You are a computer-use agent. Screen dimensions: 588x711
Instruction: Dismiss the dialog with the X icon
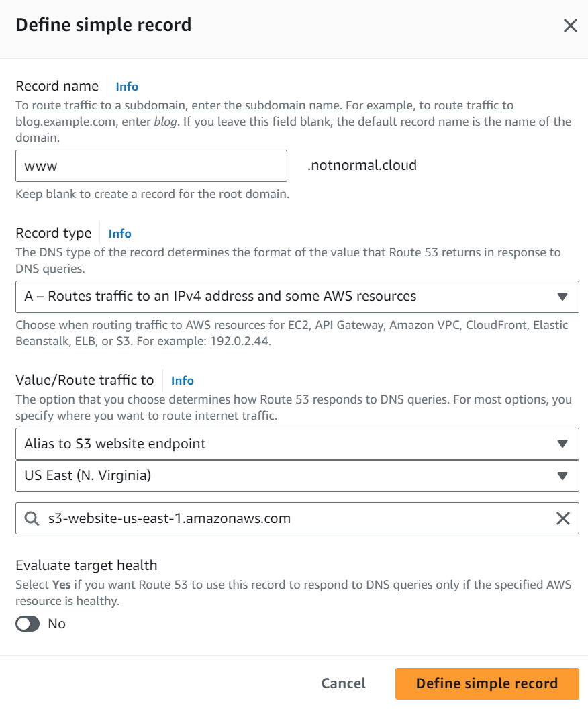coord(570,26)
